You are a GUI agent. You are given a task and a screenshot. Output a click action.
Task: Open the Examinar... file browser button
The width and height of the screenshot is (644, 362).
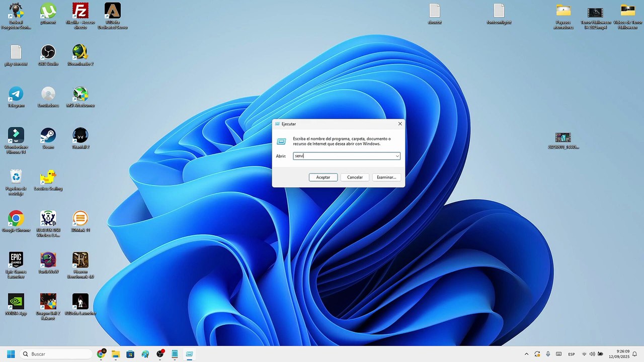tap(386, 177)
